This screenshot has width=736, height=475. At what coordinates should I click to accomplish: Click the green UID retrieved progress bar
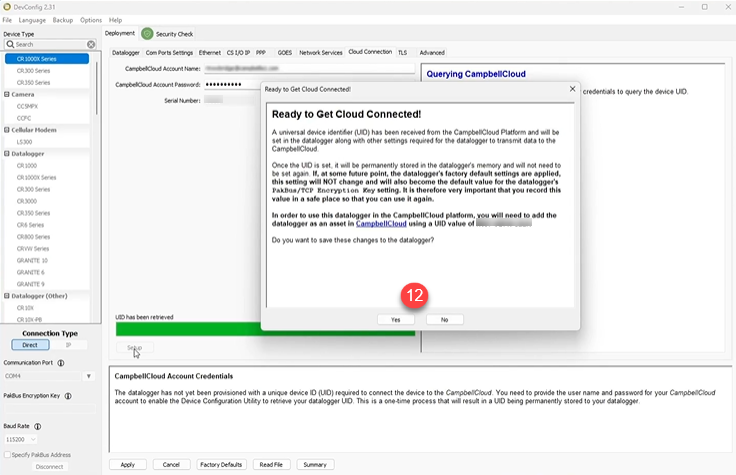click(x=265, y=329)
